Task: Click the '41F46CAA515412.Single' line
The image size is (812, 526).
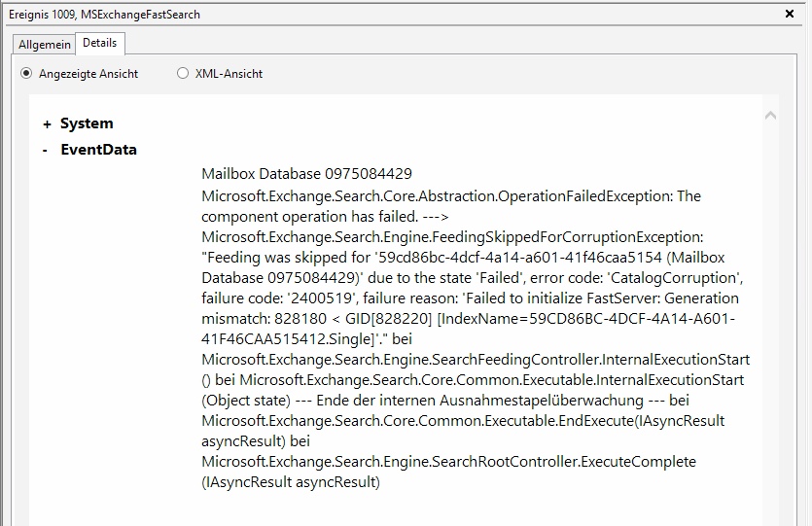Action: [306, 339]
